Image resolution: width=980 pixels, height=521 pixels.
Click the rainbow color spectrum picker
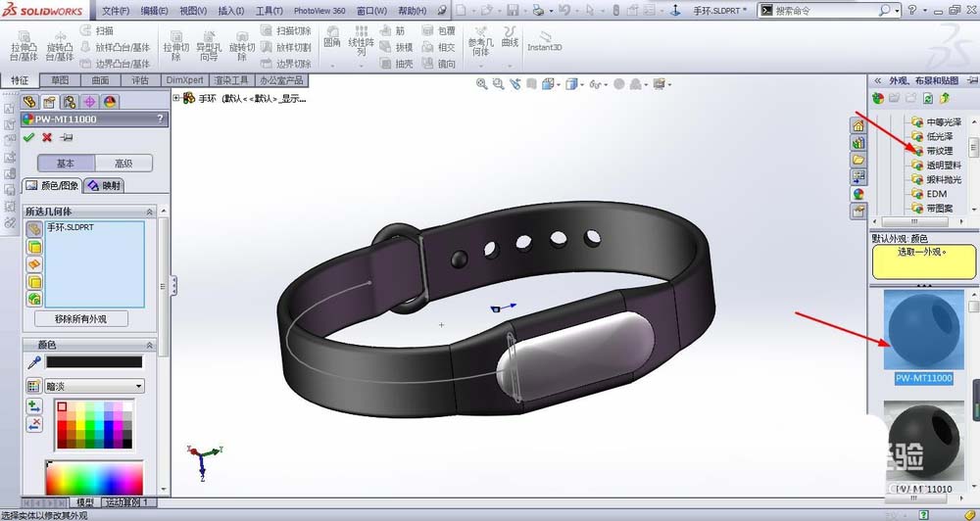point(94,479)
